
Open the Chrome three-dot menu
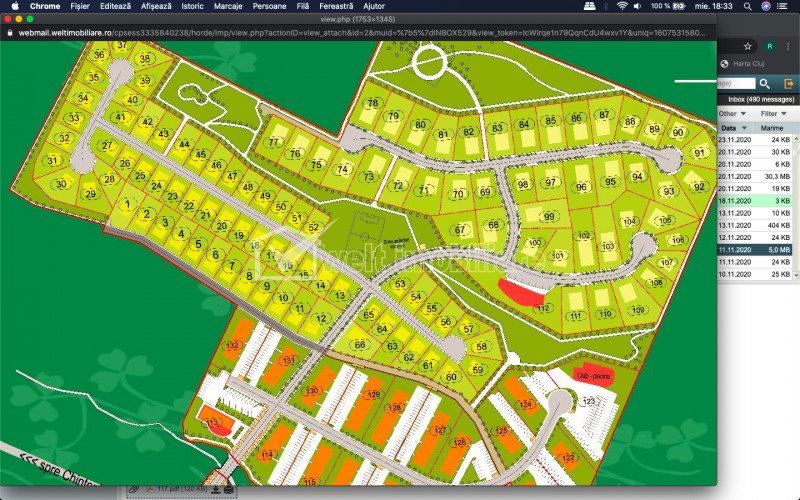pyautogui.click(x=790, y=46)
